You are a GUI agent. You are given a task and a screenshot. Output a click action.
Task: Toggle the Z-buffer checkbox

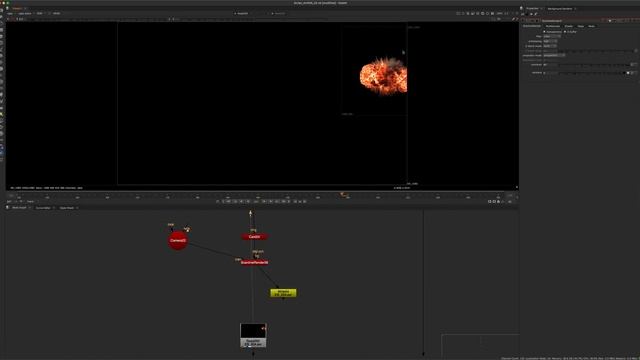pyautogui.click(x=565, y=31)
